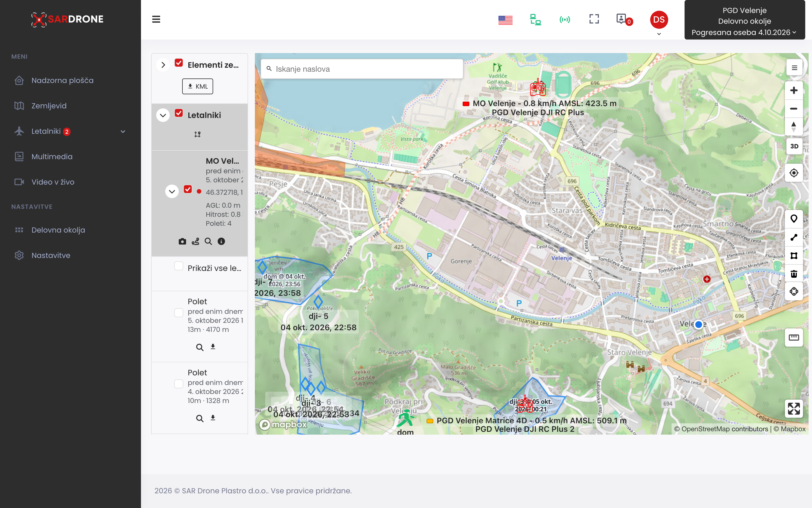Viewport: 812px width, 508px height.
Task: Select the draw polygon tool
Action: (x=794, y=255)
